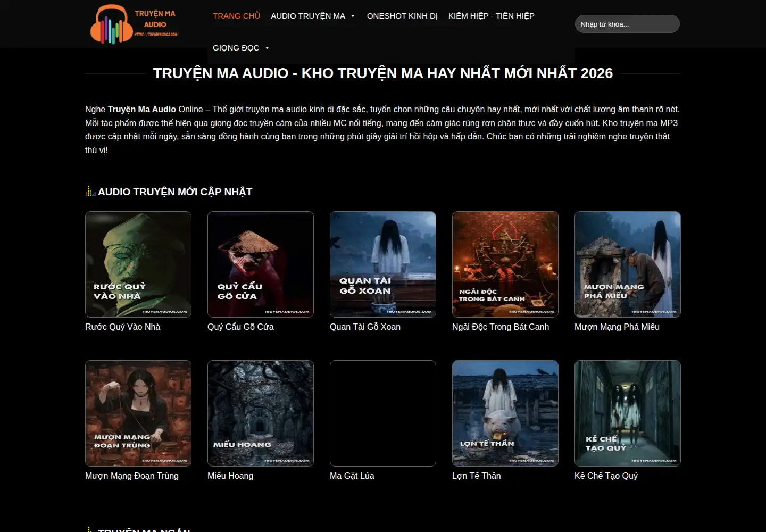Viewport: 766px width, 532px height.
Task: Open the Lợn Tế Thần cover image
Action: [x=505, y=413]
